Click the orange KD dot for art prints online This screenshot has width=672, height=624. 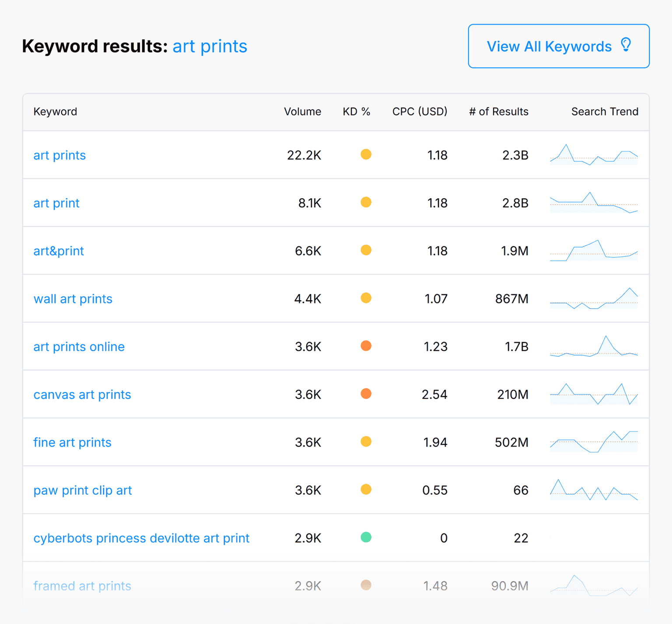pos(366,346)
